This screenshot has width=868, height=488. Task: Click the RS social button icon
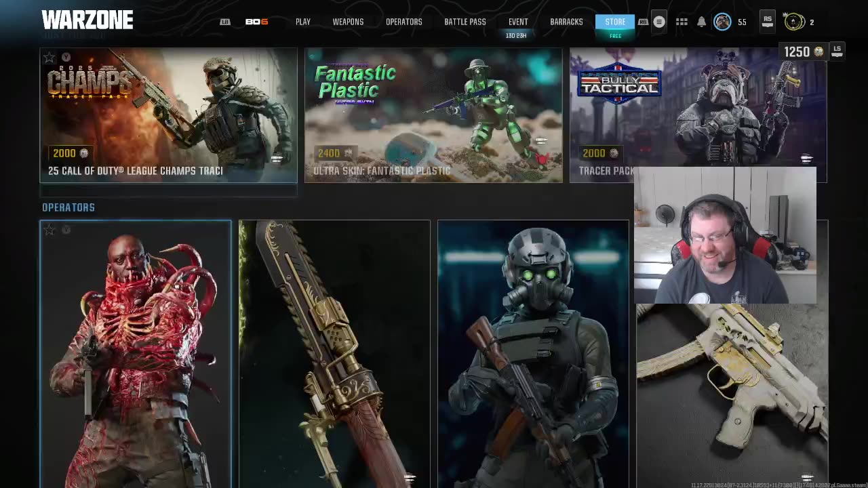point(767,21)
